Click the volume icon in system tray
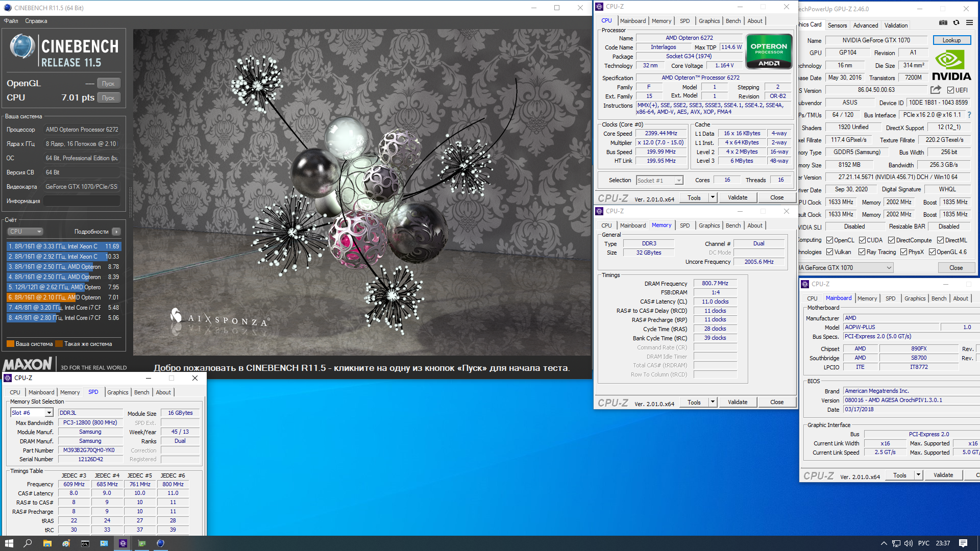 point(909,543)
